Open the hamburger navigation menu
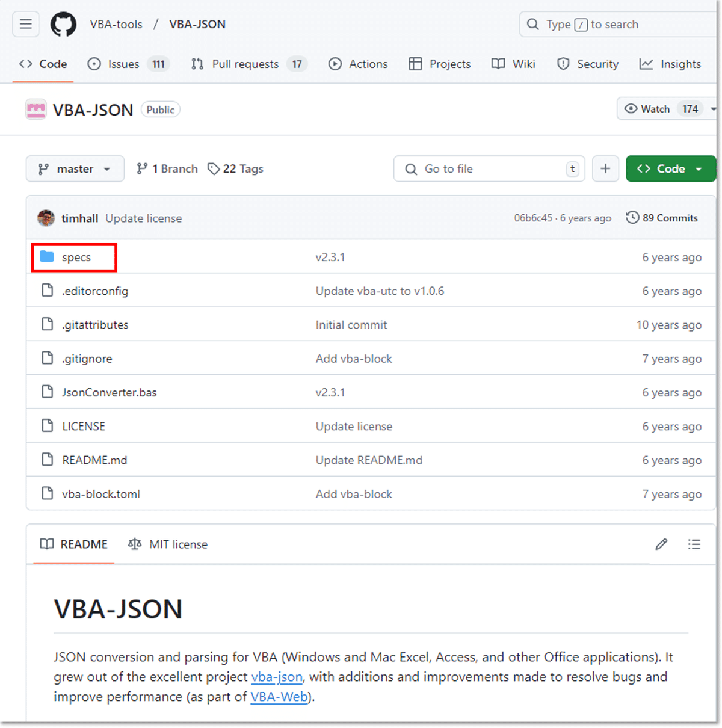This screenshot has height=728, width=722. [x=25, y=24]
